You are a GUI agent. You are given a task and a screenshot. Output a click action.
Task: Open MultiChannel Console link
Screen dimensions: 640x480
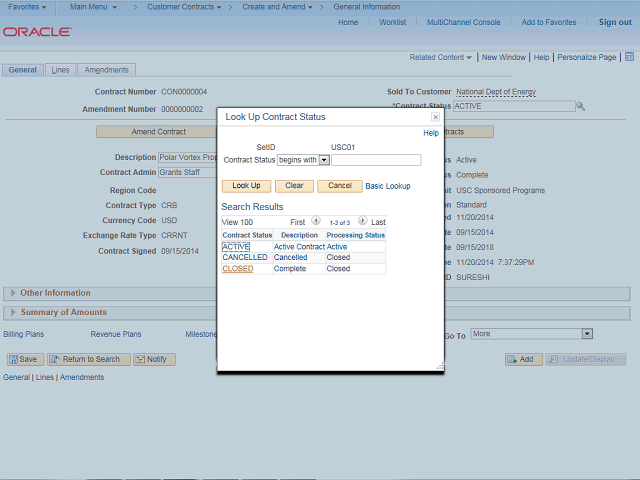[463, 22]
